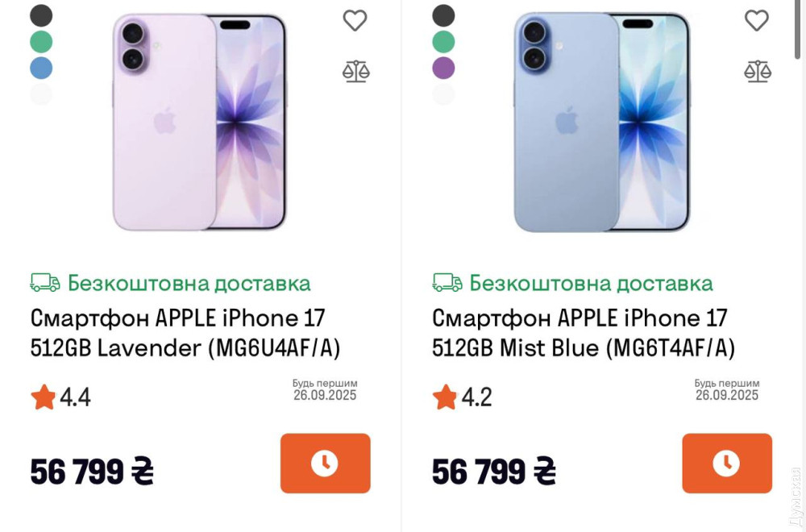Image resolution: width=806 pixels, height=532 pixels.
Task: Click the orange star rating 4.4
Action: 44,397
